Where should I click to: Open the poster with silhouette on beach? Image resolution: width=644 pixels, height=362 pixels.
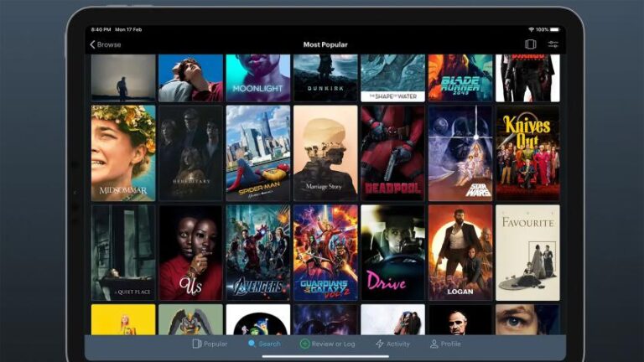click(123, 78)
